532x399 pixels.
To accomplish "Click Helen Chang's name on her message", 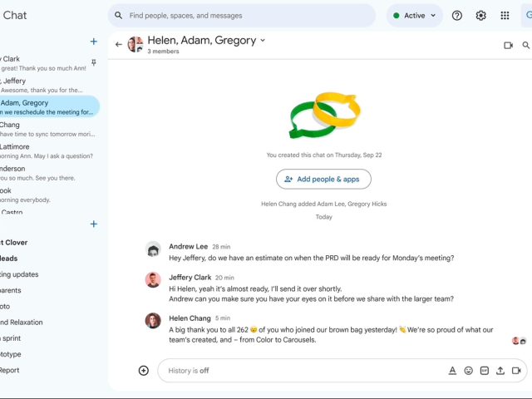I will tap(190, 318).
